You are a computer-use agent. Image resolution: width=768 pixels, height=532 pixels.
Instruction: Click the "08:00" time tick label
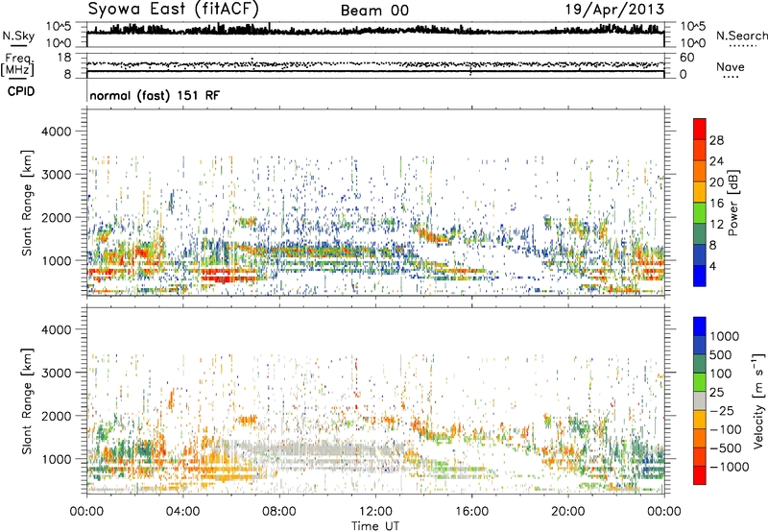pyautogui.click(x=279, y=512)
